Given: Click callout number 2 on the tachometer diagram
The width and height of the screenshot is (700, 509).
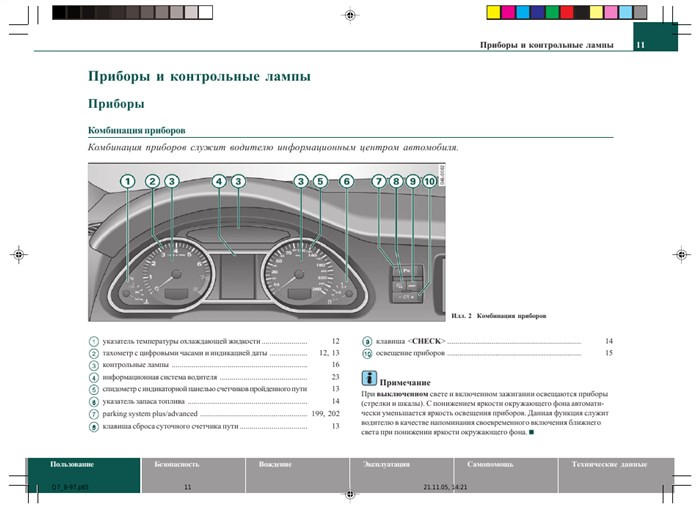Looking at the screenshot, I should pyautogui.click(x=152, y=182).
